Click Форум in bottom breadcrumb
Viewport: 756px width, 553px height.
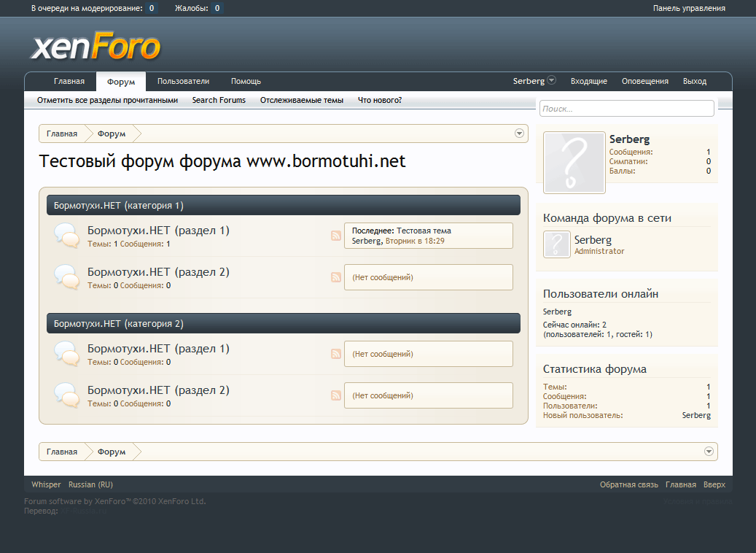pyautogui.click(x=112, y=452)
